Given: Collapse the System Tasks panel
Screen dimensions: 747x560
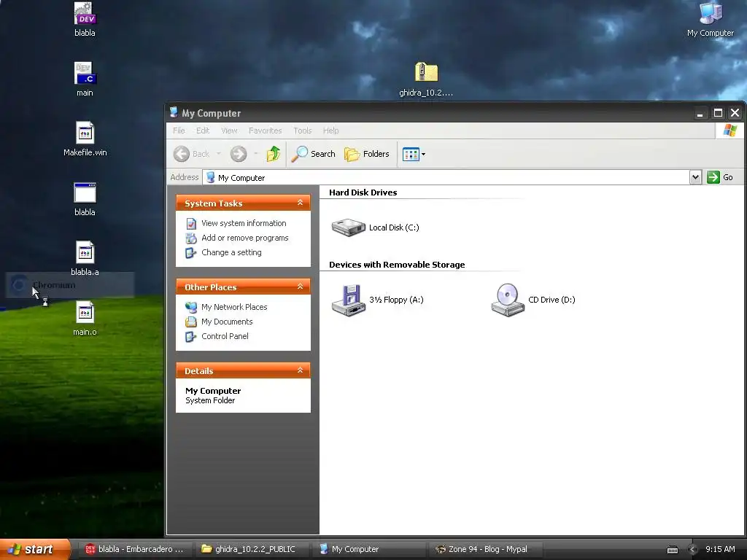Looking at the screenshot, I should click(300, 203).
